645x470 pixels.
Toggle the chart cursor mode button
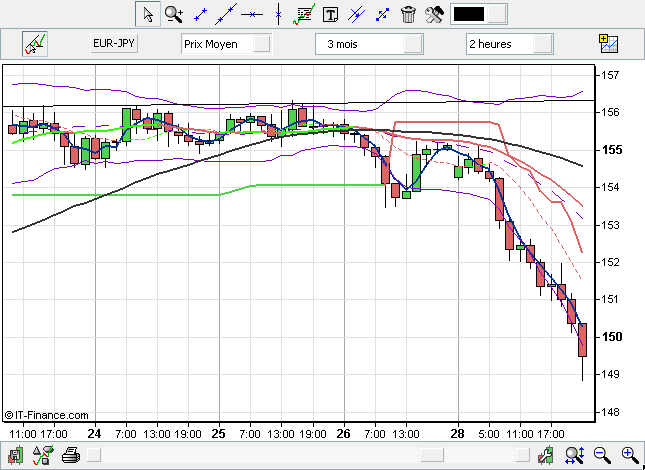36,43
